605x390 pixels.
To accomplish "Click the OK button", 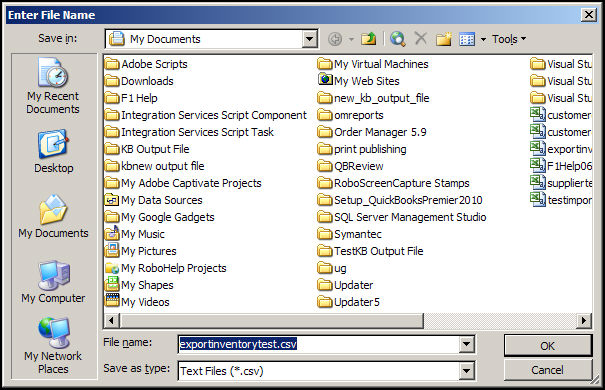I will tap(548, 346).
